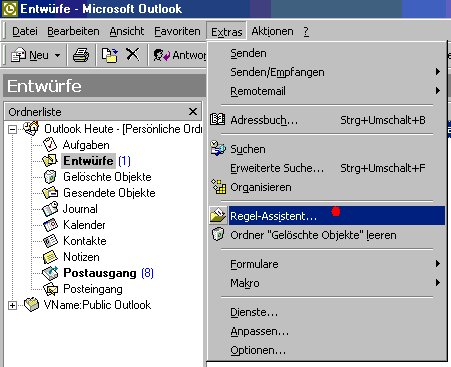Click the Kalender calendar icon
451x367 pixels.
(x=50, y=224)
